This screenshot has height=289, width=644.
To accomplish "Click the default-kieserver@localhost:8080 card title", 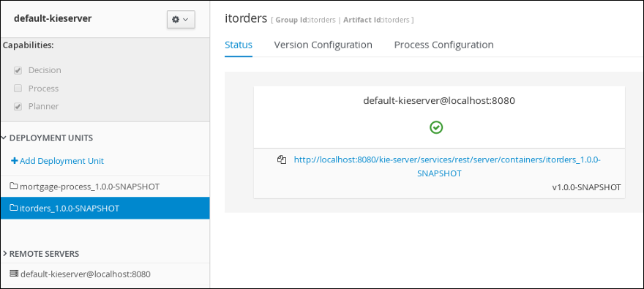I will point(438,100).
